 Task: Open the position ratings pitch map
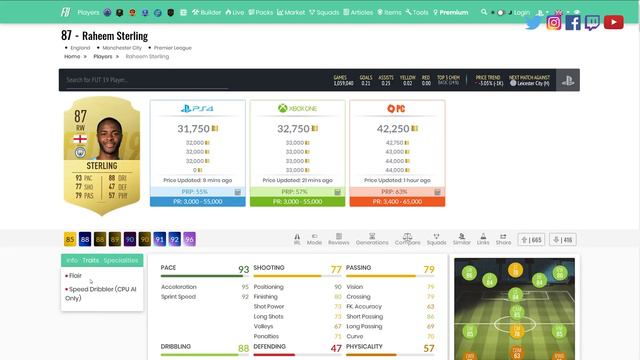point(514,309)
